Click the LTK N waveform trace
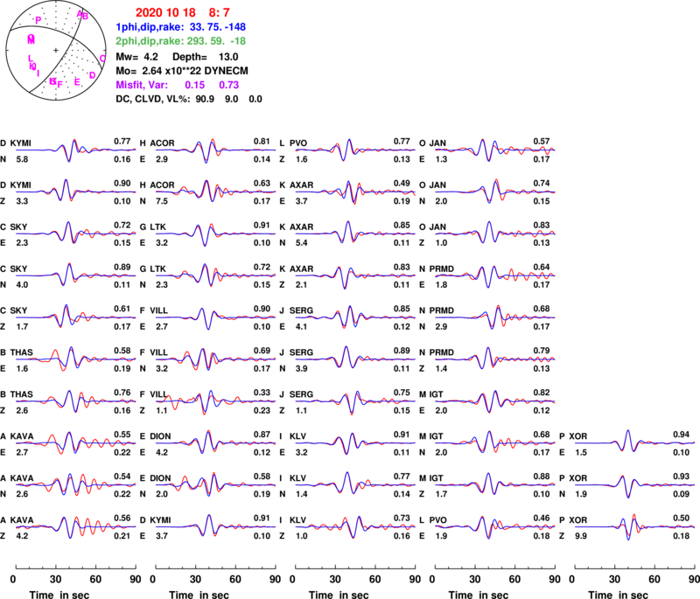 pyautogui.click(x=215, y=275)
